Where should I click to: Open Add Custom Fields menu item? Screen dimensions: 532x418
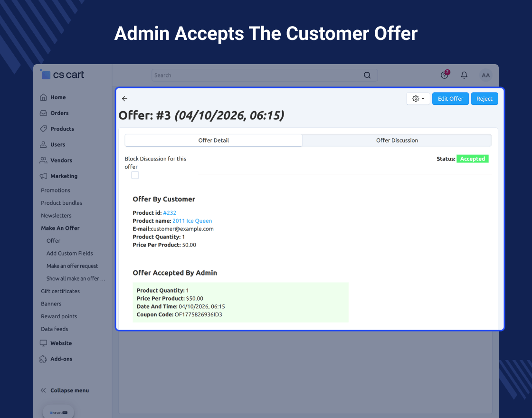[x=69, y=254]
